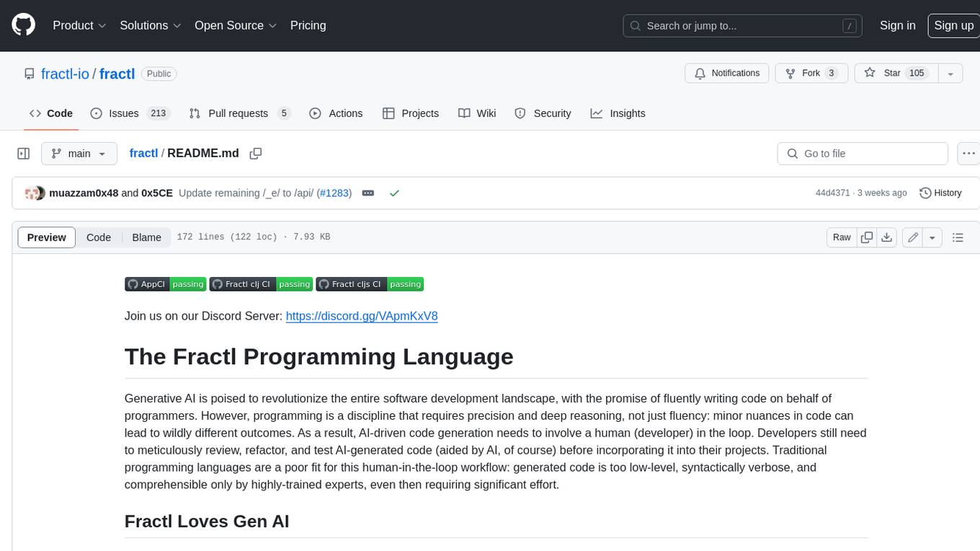
Task: Open commit 44d4371
Action: (832, 193)
